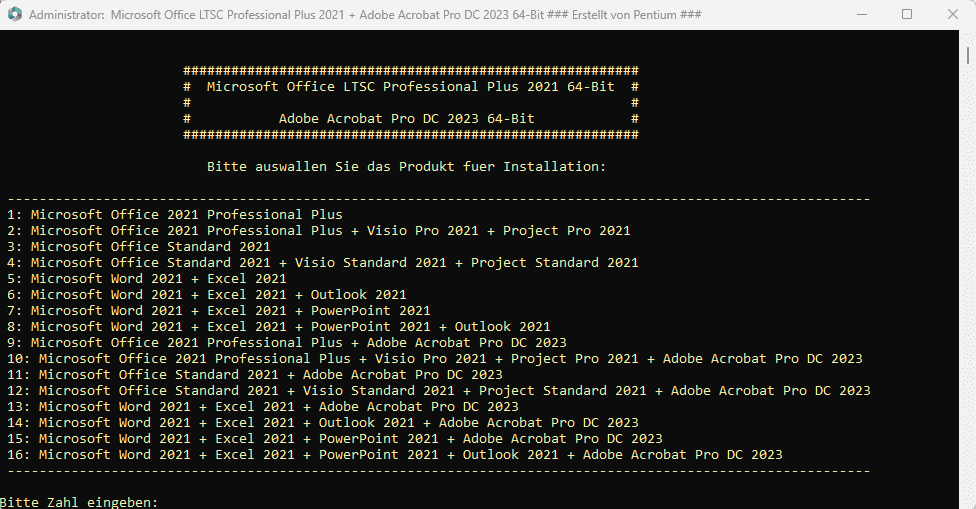Click option 4 with Visio Standard and Project Standard

(x=322, y=263)
